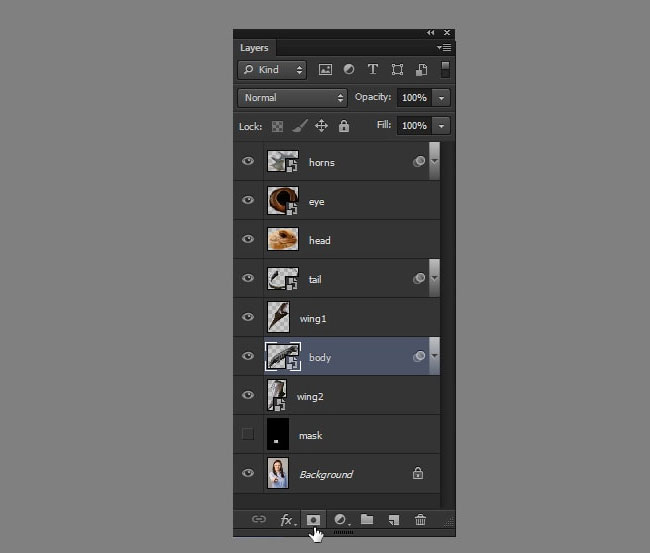This screenshot has width=650, height=553.
Task: Click the smart filter icon on body layer
Action: (419, 356)
